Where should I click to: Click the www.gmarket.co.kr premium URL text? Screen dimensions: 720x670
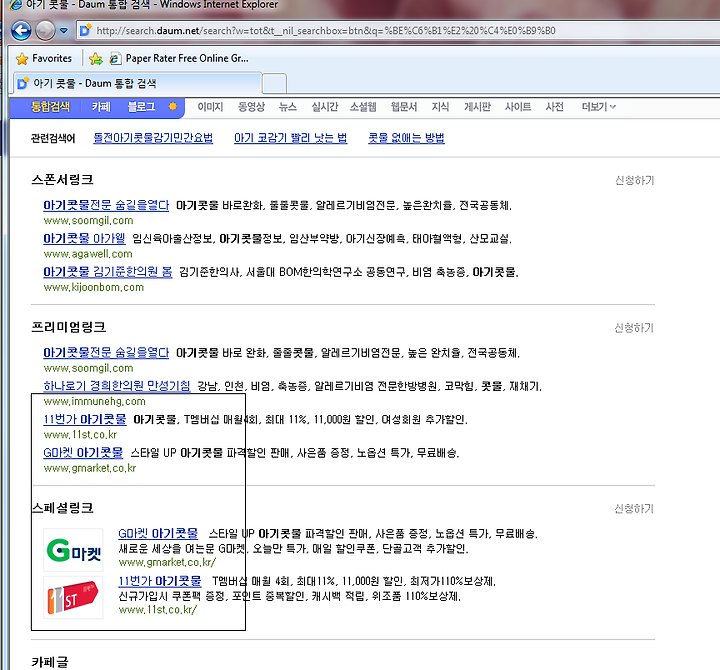pos(90,468)
